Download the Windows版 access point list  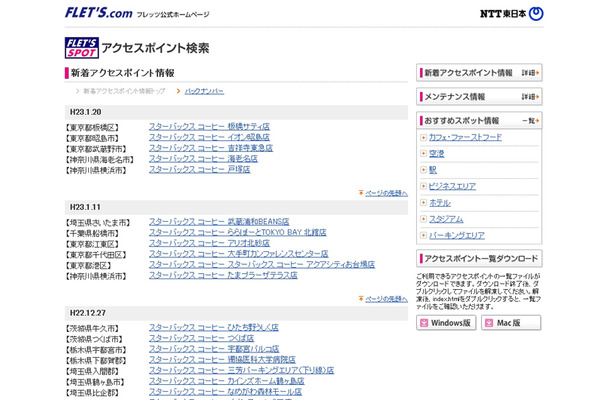[x=446, y=323]
